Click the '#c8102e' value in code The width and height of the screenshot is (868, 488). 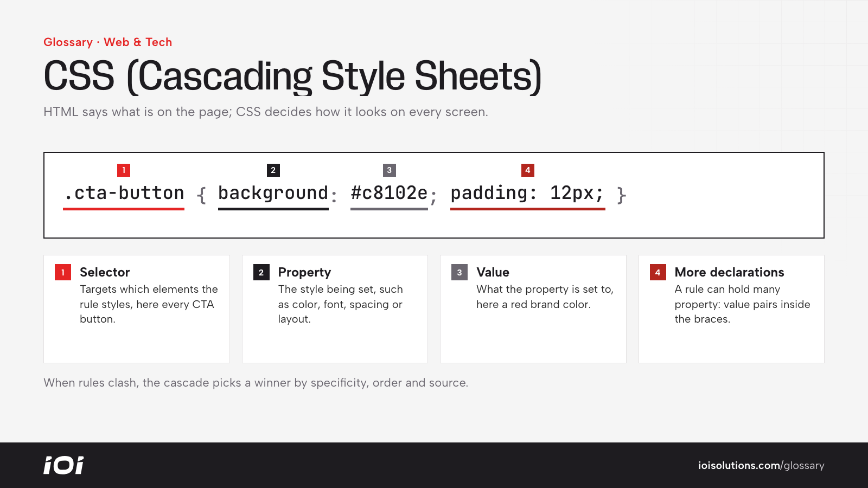click(389, 193)
